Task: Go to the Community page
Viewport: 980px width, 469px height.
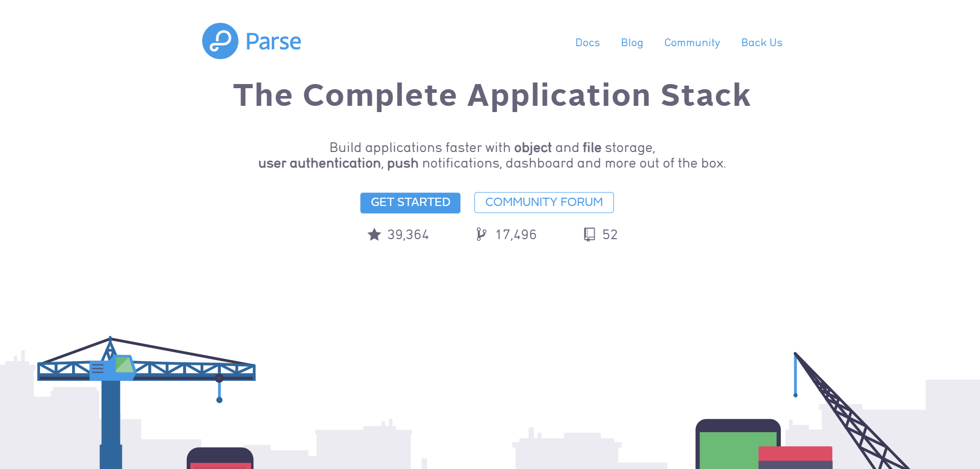Action: (692, 43)
